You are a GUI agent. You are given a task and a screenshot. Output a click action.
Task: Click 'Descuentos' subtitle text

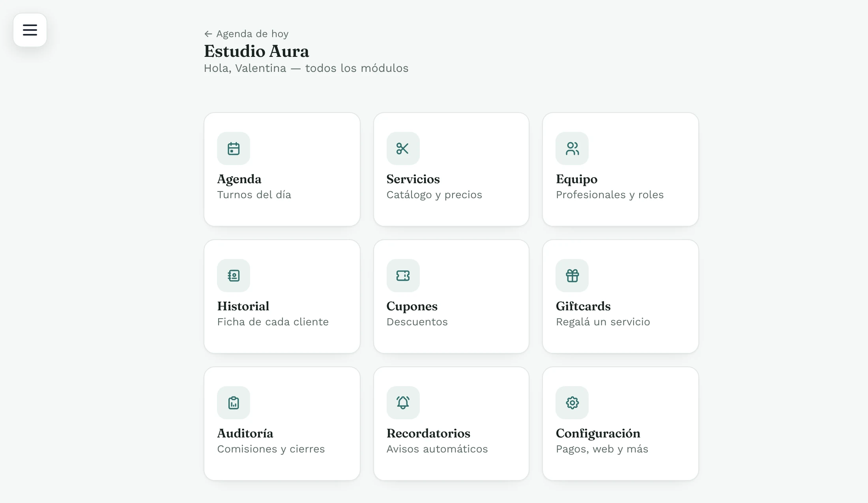[417, 322]
